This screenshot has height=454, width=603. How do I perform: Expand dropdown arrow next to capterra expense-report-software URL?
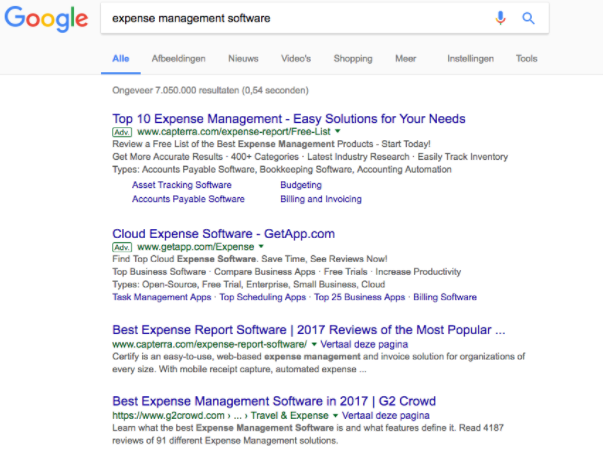pyautogui.click(x=314, y=344)
